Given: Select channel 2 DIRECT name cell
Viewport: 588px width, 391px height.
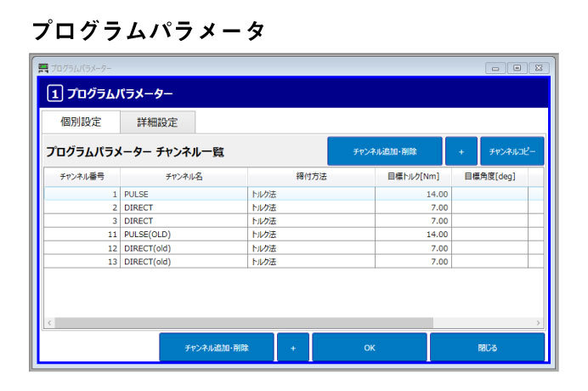Looking at the screenshot, I should 184,207.
